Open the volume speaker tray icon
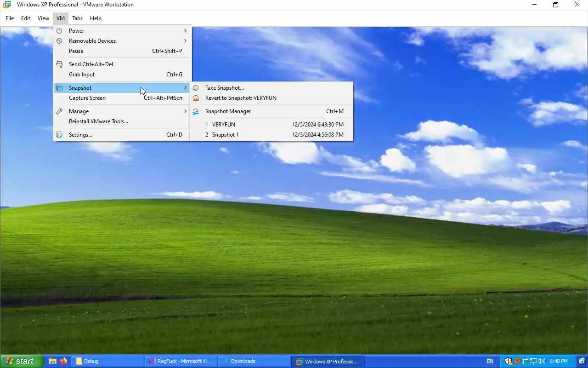 (x=541, y=361)
